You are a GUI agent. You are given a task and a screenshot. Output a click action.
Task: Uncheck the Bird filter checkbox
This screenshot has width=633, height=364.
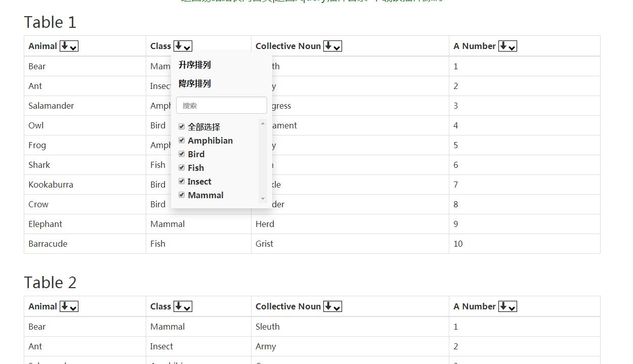point(182,154)
